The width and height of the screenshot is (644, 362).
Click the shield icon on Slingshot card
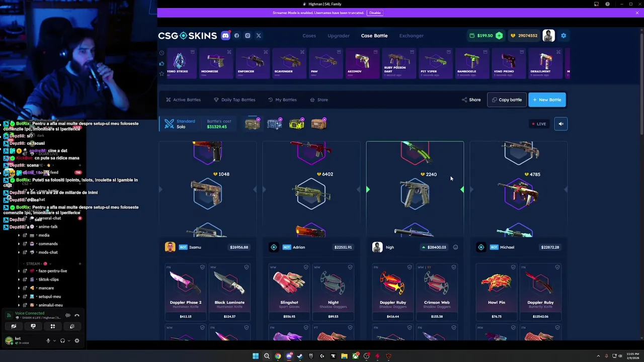click(306, 267)
